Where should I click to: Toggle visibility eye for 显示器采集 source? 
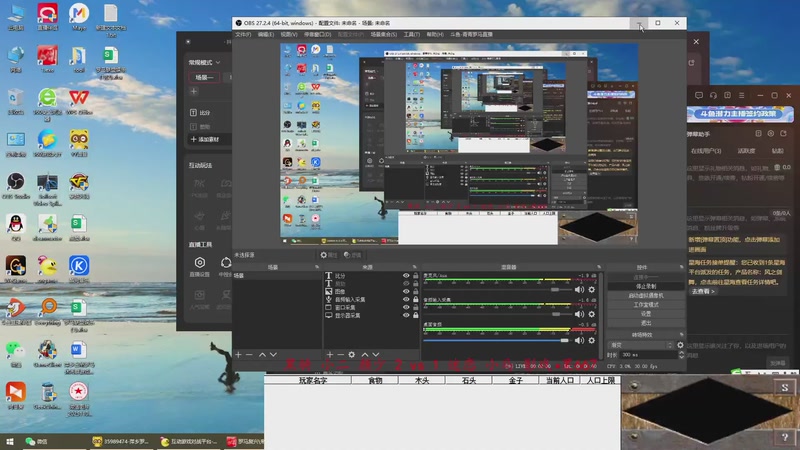(406, 315)
